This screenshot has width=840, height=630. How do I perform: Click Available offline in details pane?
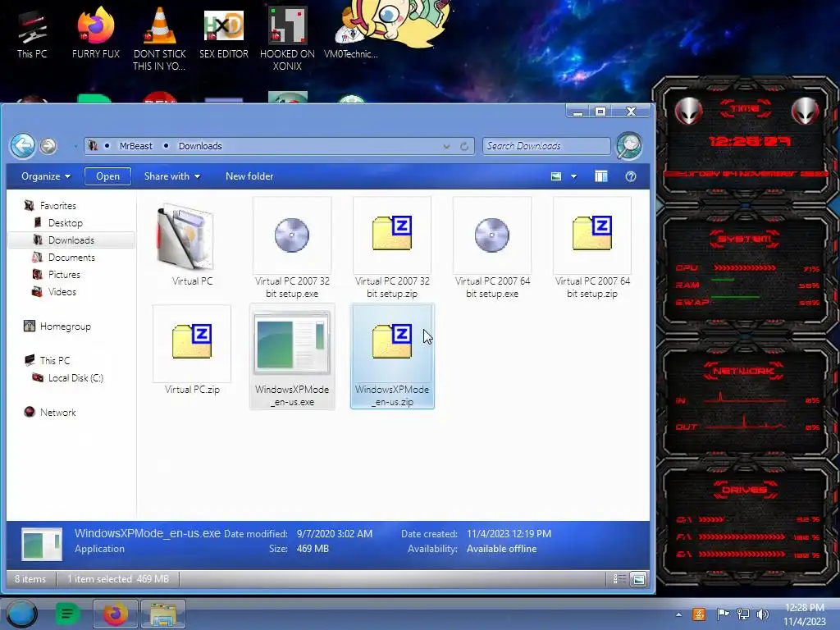click(501, 549)
